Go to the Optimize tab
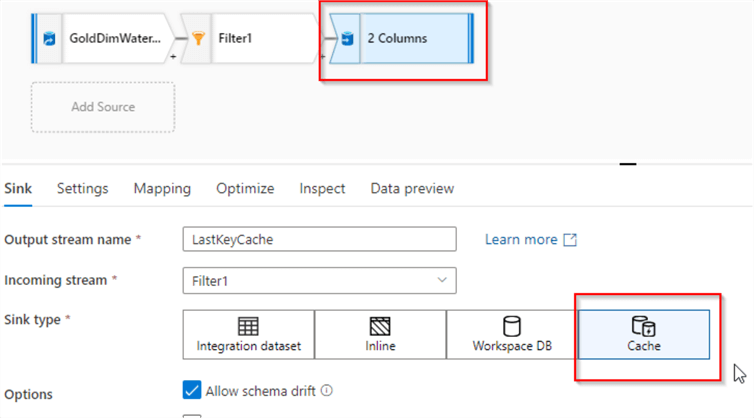 click(x=245, y=188)
